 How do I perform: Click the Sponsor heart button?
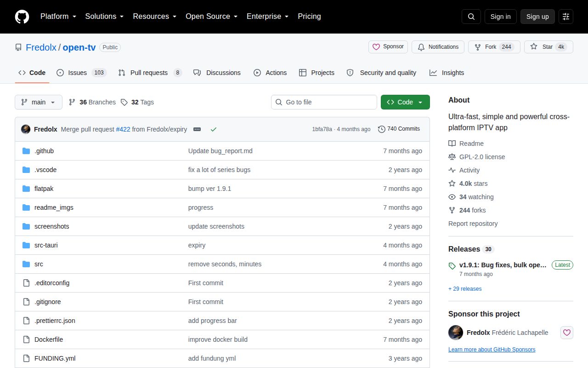point(388,47)
